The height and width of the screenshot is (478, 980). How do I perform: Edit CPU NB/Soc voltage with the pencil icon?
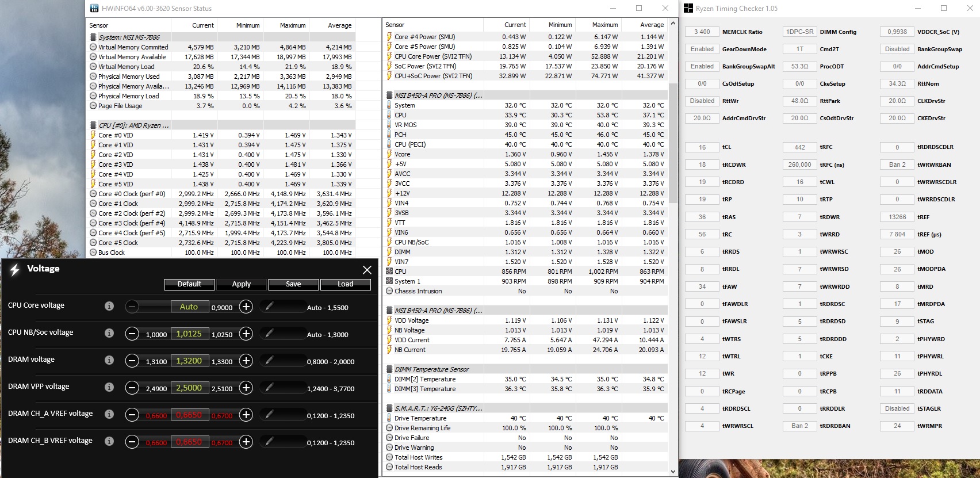pos(269,334)
